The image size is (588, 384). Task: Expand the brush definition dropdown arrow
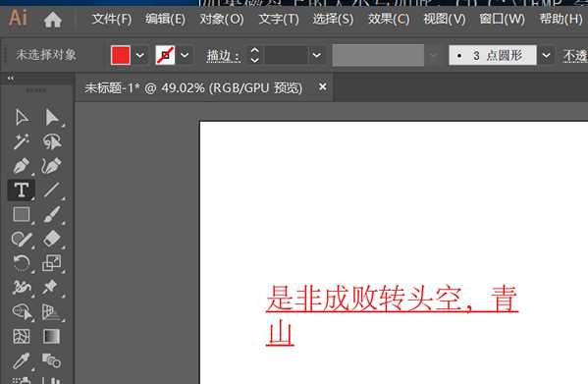547,56
